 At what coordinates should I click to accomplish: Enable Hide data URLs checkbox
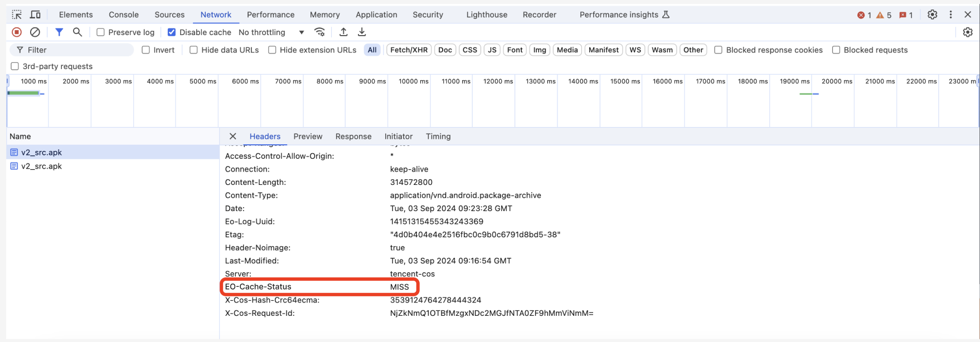[194, 50]
